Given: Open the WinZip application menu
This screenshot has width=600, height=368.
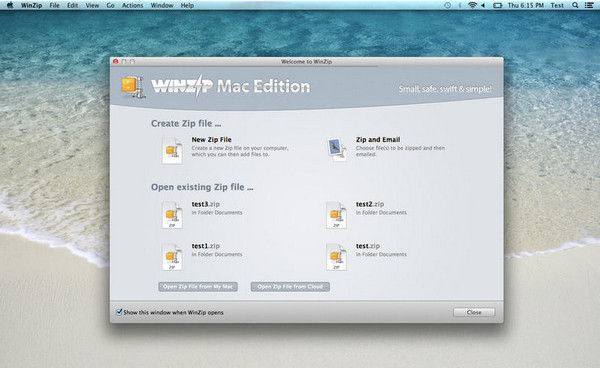Looking at the screenshot, I should pos(31,5).
